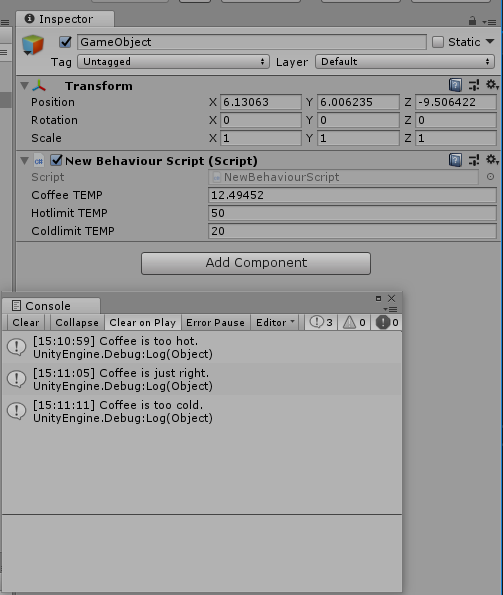The height and width of the screenshot is (595, 503).
Task: Click the C# script icon
Action: 39,161
